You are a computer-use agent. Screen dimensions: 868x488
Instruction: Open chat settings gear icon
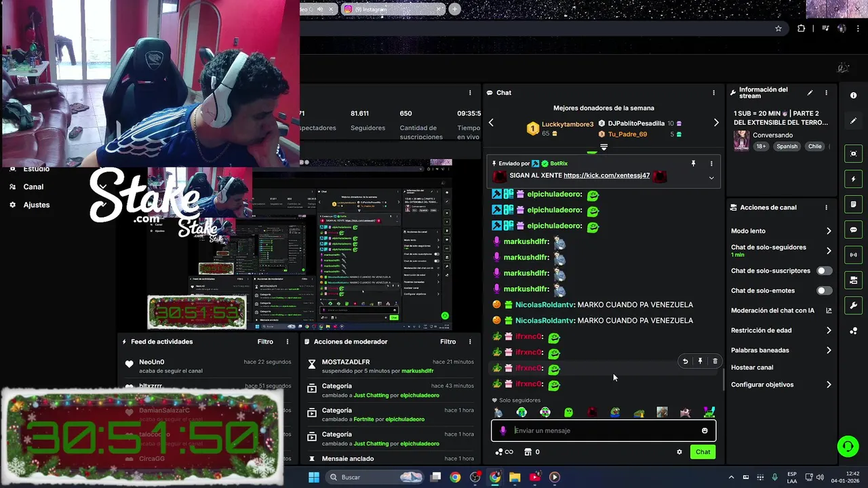(x=679, y=452)
